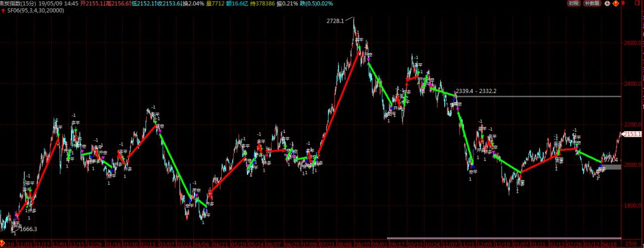Click the orange diamond alert icon
The height and width of the screenshot is (248, 644).
coord(615,4)
